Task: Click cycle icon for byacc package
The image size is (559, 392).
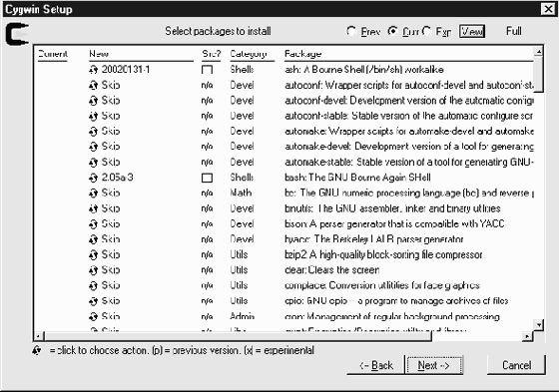Action: [x=93, y=239]
